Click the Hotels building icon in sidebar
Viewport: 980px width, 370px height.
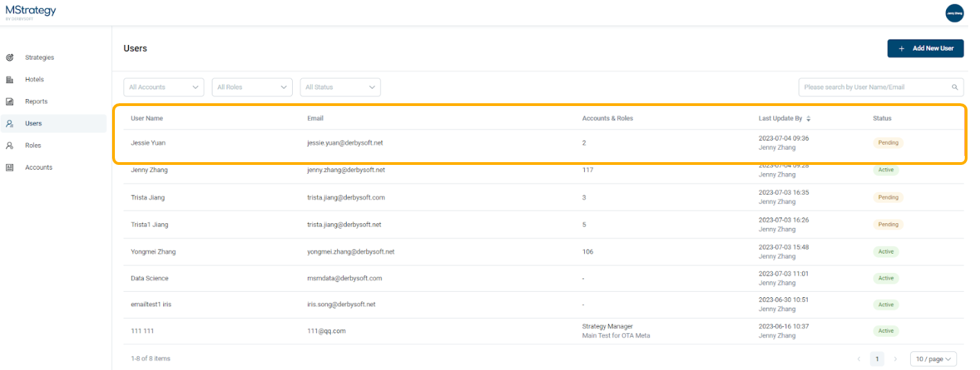point(10,80)
